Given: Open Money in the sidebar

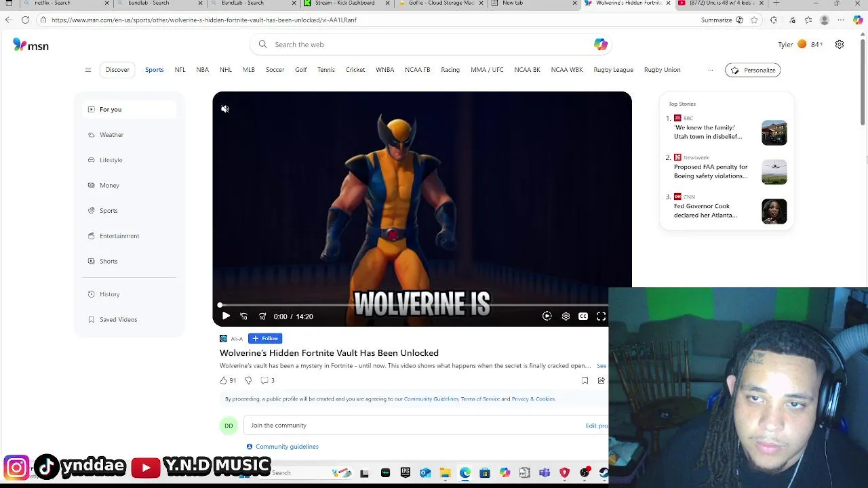Looking at the screenshot, I should point(129,185).
